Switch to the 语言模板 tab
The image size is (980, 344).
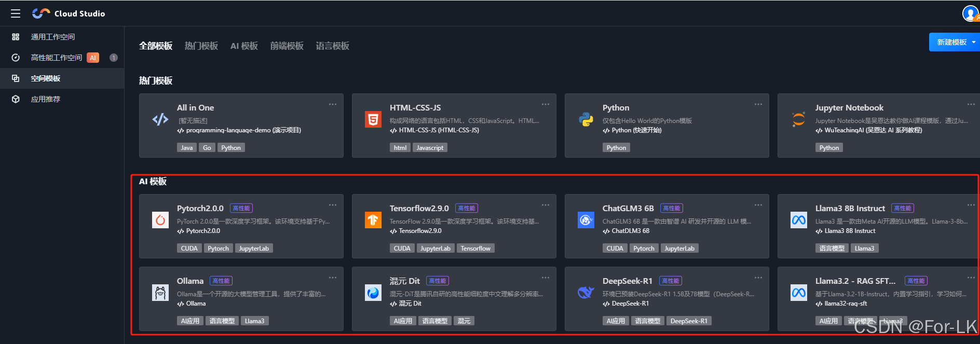pos(333,46)
